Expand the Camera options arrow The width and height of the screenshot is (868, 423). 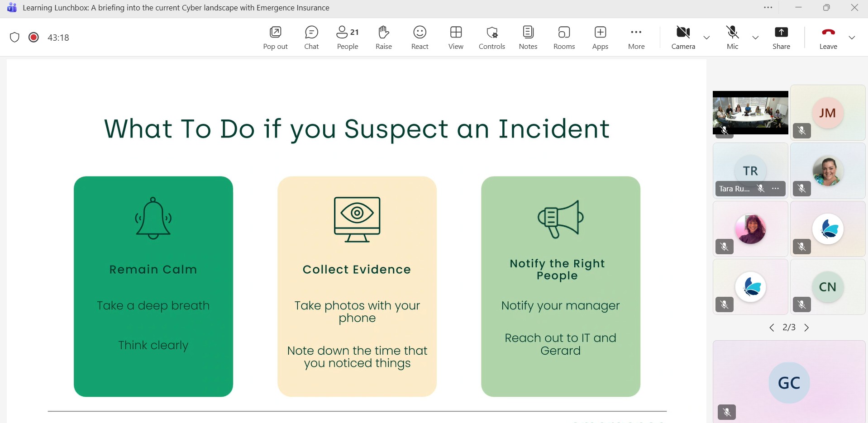point(706,38)
